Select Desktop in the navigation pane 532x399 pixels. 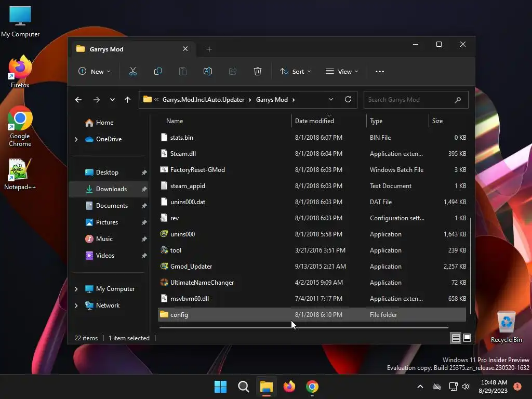pos(109,172)
